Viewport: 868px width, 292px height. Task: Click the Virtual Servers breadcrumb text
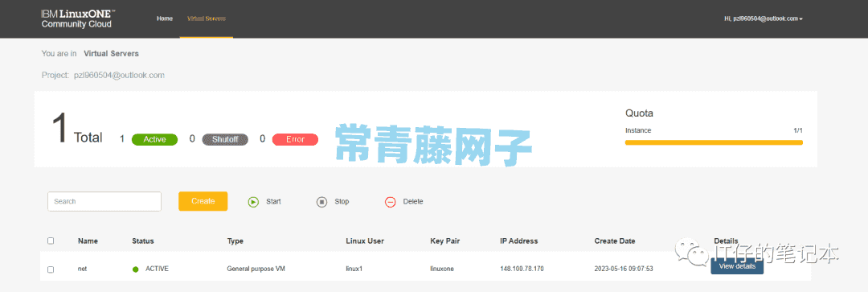(x=111, y=54)
